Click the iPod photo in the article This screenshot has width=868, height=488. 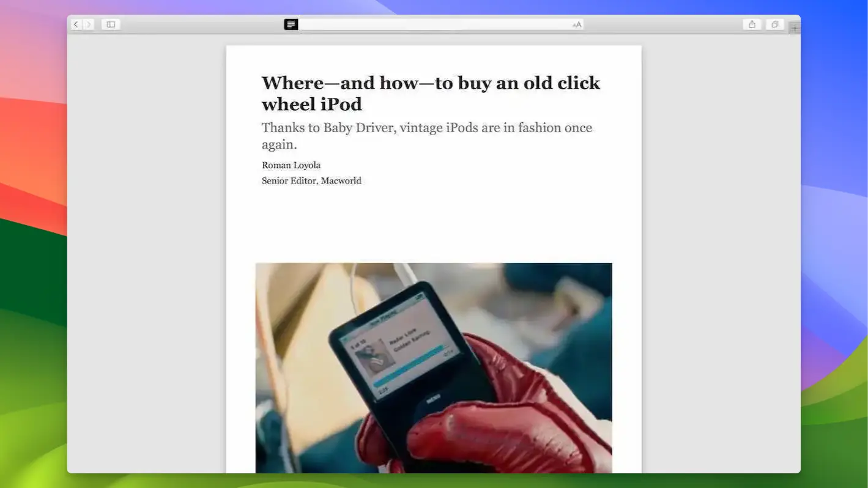[434, 367]
